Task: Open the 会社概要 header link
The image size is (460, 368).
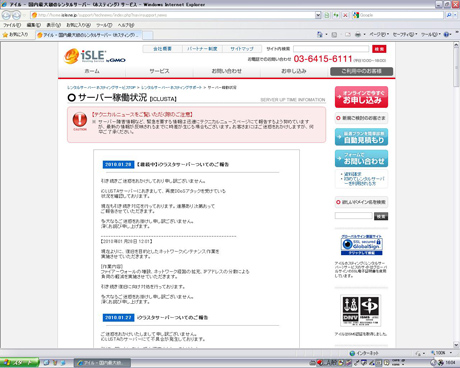Action: pos(162,49)
